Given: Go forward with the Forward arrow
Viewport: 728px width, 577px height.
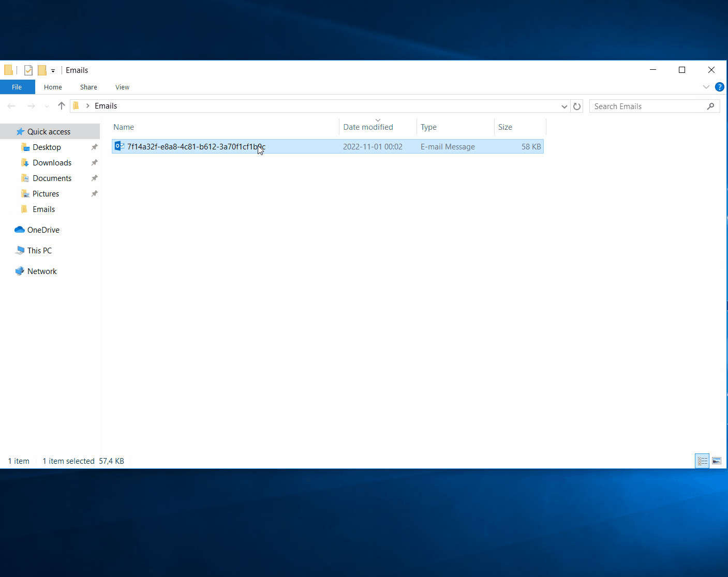Looking at the screenshot, I should point(31,106).
